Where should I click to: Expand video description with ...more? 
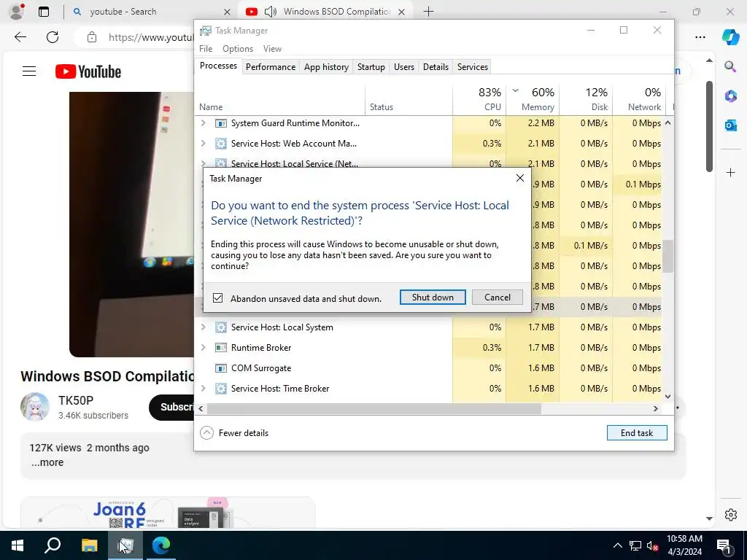[47, 462]
